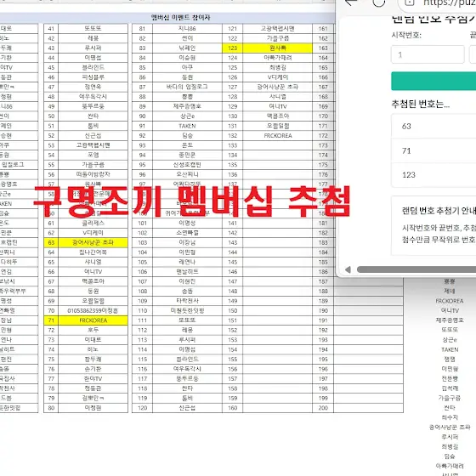
Task: Go back with the browser back arrow
Action: (351, 3)
